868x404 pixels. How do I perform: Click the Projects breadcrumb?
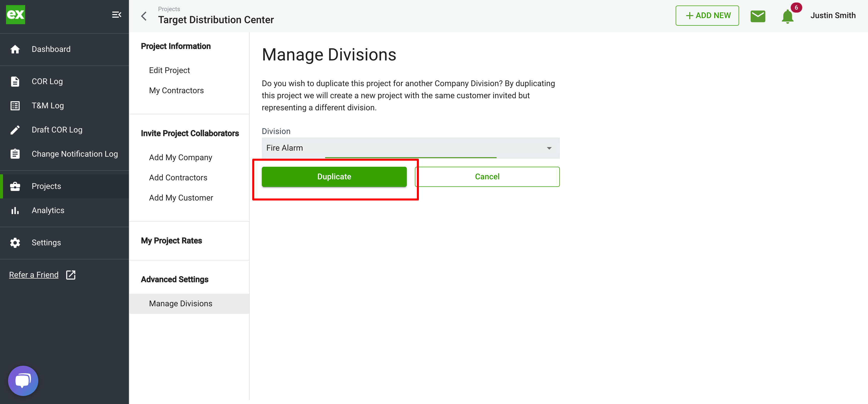click(169, 9)
